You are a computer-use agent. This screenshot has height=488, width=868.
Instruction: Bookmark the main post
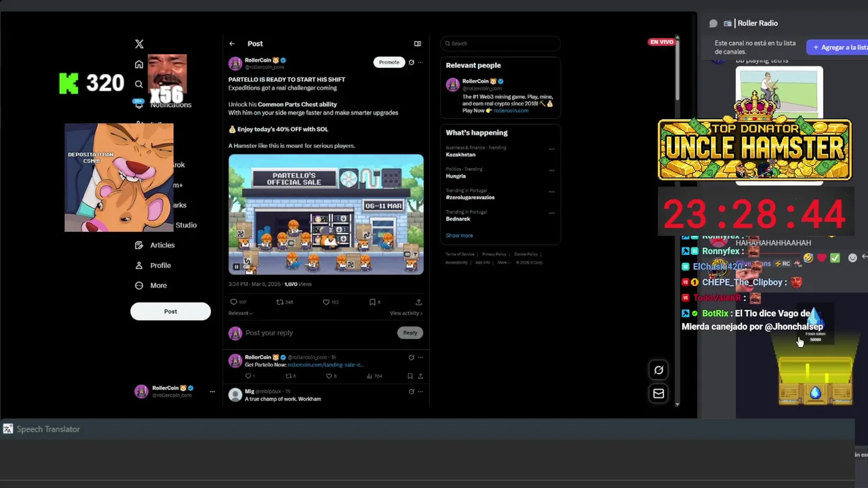pos(374,302)
